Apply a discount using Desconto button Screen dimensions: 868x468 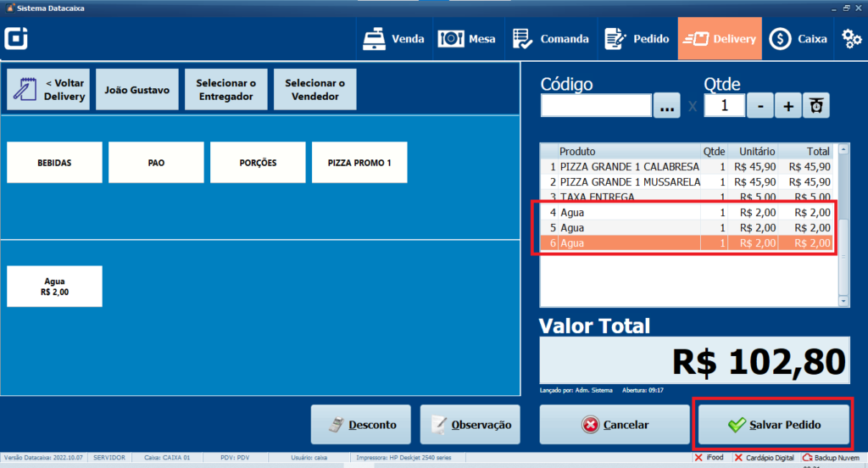pyautogui.click(x=360, y=425)
